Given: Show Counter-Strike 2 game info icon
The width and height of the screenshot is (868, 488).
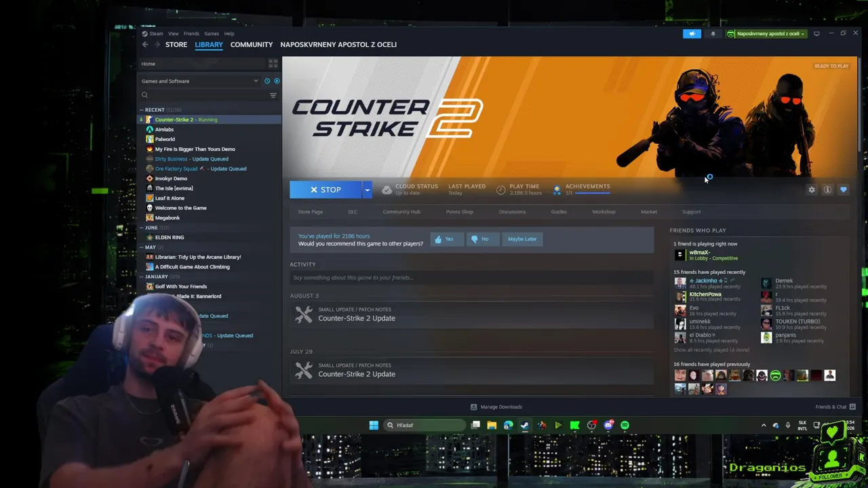Looking at the screenshot, I should click(827, 190).
